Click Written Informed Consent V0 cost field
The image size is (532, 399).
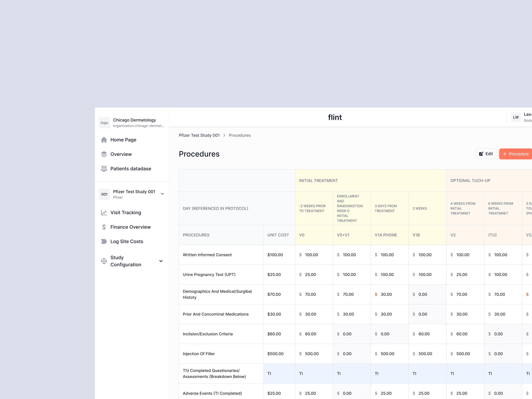pos(312,255)
